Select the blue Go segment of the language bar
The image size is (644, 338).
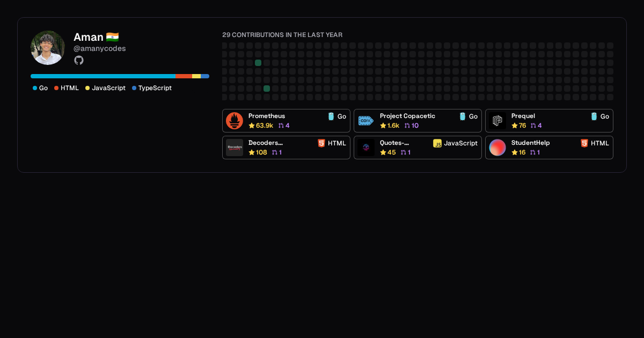(103, 76)
